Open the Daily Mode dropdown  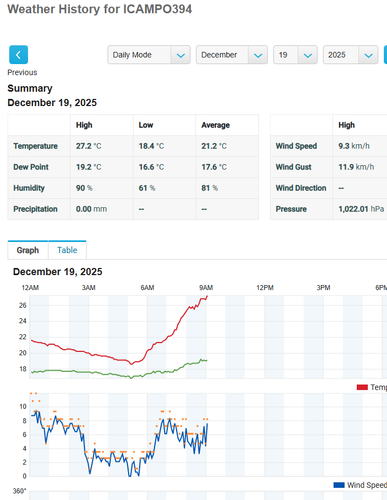coord(149,55)
